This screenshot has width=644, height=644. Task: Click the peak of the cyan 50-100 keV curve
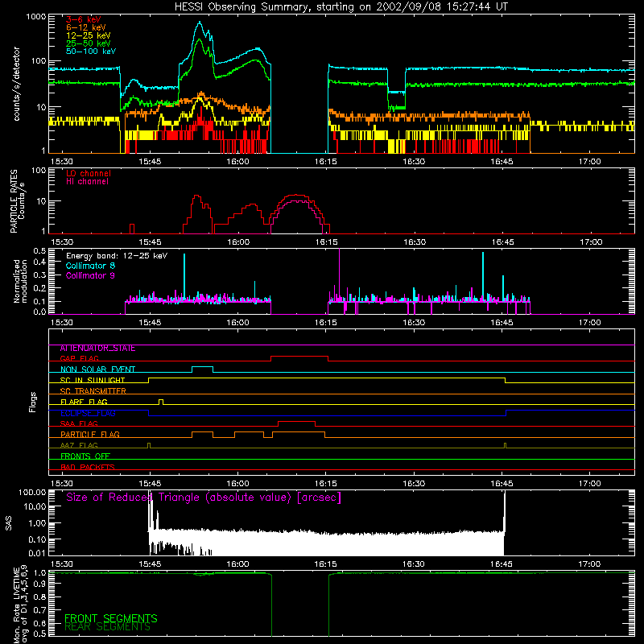(200, 23)
